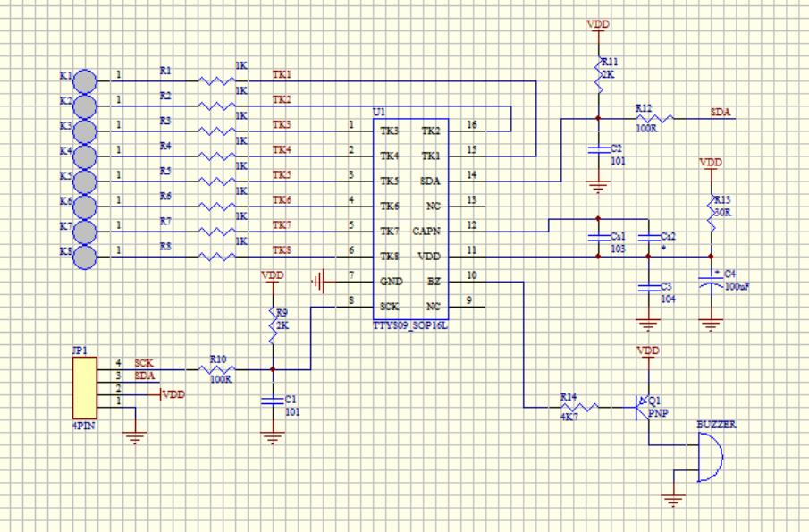Image resolution: width=809 pixels, height=532 pixels.
Task: Select polarized capacitor C4 100uF symbol
Action: (711, 282)
